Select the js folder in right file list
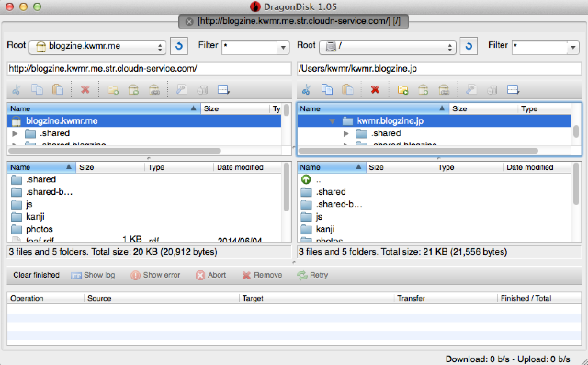This screenshot has width=588, height=365. point(319,216)
